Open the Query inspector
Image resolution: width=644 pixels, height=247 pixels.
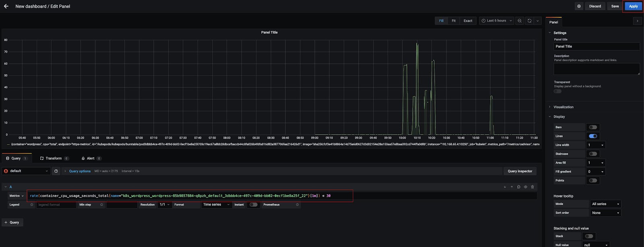click(520, 171)
